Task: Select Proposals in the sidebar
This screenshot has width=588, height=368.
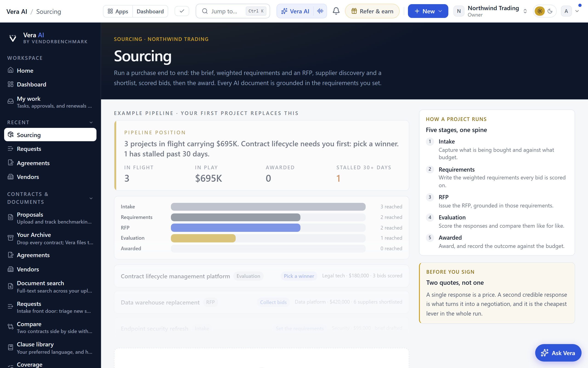Action: pyautogui.click(x=50, y=218)
